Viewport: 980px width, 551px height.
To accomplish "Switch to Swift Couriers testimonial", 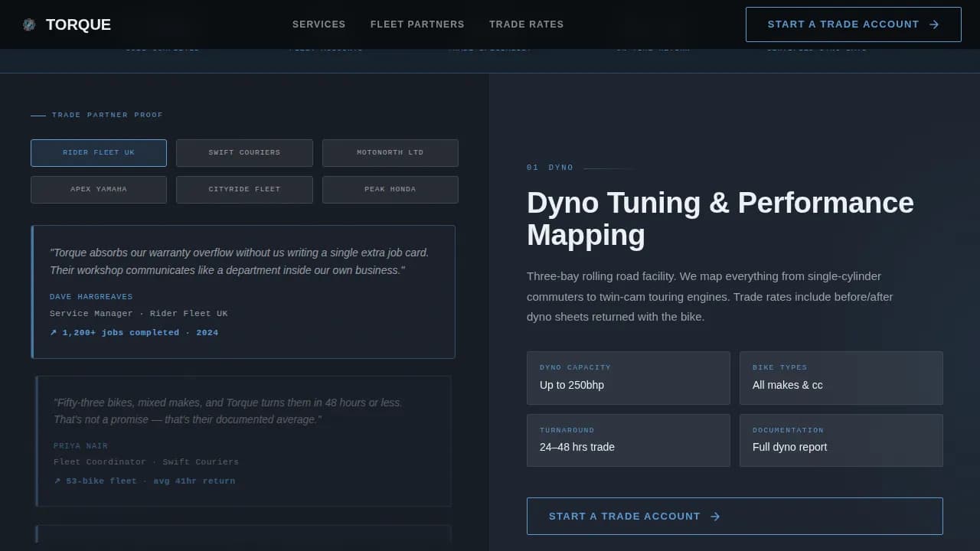I will tap(244, 153).
